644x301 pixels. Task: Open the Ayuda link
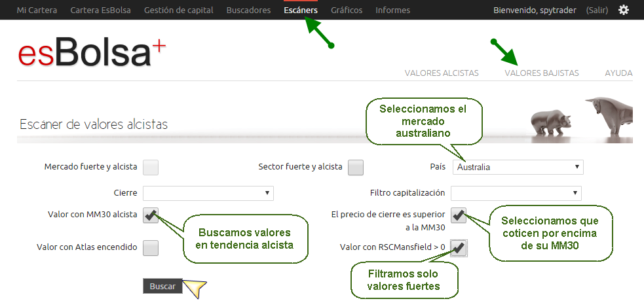tap(618, 73)
